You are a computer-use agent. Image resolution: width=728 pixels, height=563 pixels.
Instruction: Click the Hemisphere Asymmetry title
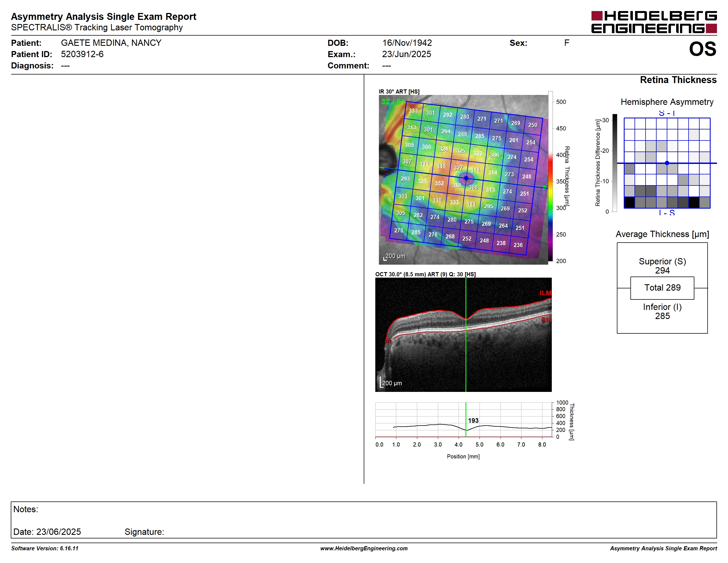click(667, 102)
